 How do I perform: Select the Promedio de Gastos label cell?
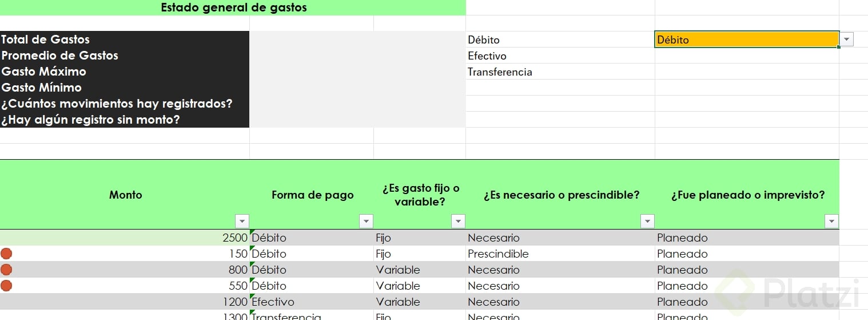[125, 56]
